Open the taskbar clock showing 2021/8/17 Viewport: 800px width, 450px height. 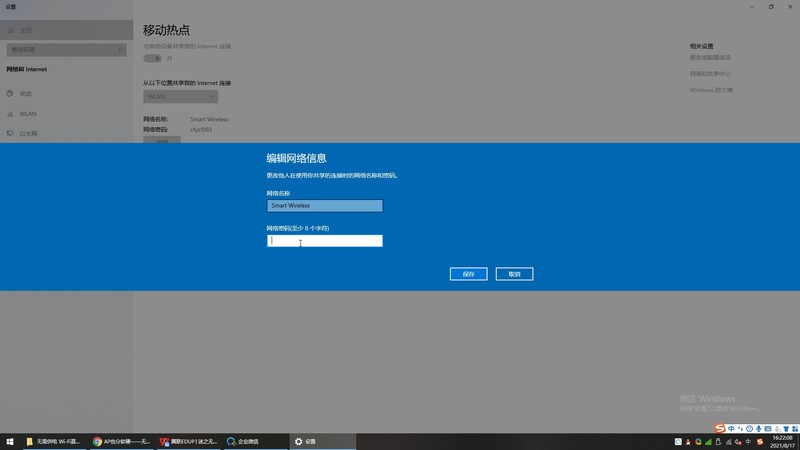pyautogui.click(x=783, y=442)
